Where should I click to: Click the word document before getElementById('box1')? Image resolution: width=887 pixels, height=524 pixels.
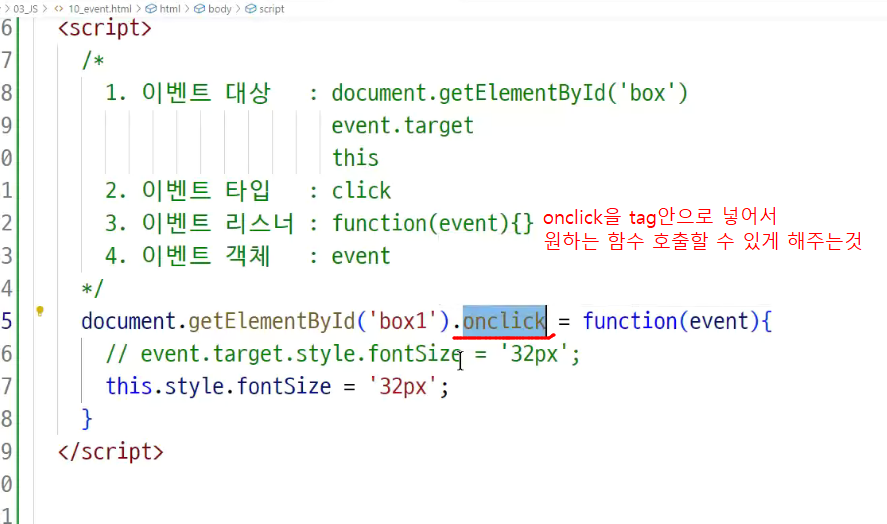[x=129, y=321]
